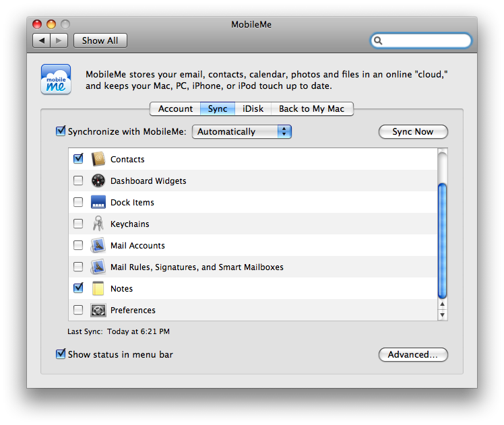Switch to Back to My Mac tab
Viewport: 504px width, 425px height.
pos(312,108)
